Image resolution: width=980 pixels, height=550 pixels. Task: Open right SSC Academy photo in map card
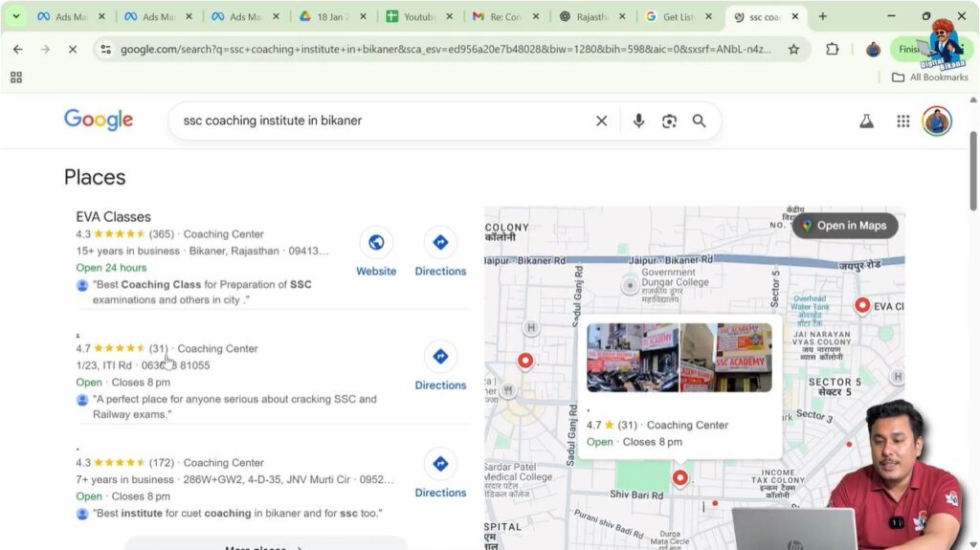(725, 358)
